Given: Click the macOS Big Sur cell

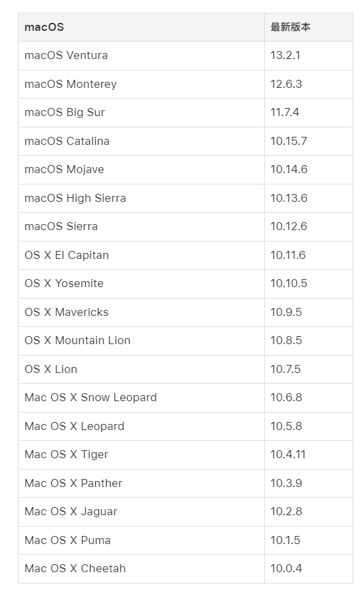Looking at the screenshot, I should 141,113.
